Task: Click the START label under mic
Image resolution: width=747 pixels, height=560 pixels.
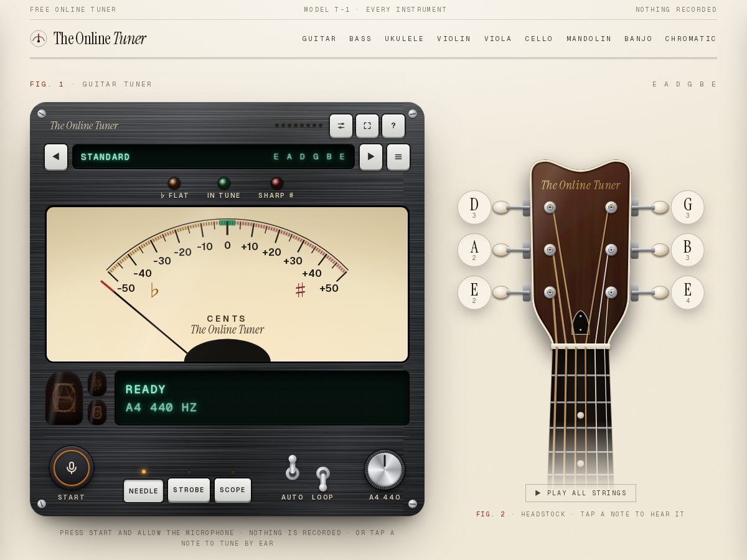Action: click(72, 497)
